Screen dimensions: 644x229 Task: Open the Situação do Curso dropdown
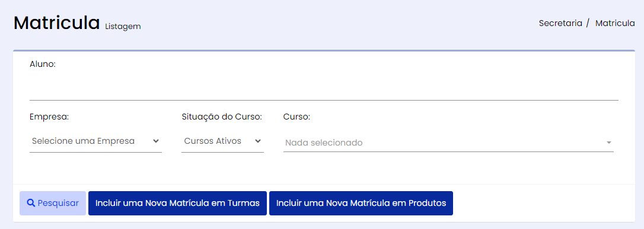point(222,141)
